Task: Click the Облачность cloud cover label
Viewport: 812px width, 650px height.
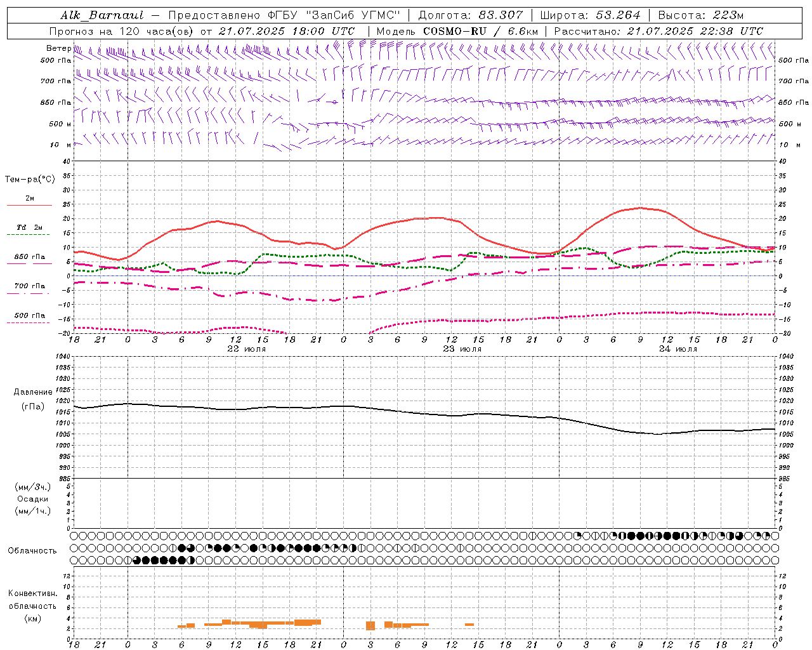Action: pyautogui.click(x=32, y=550)
